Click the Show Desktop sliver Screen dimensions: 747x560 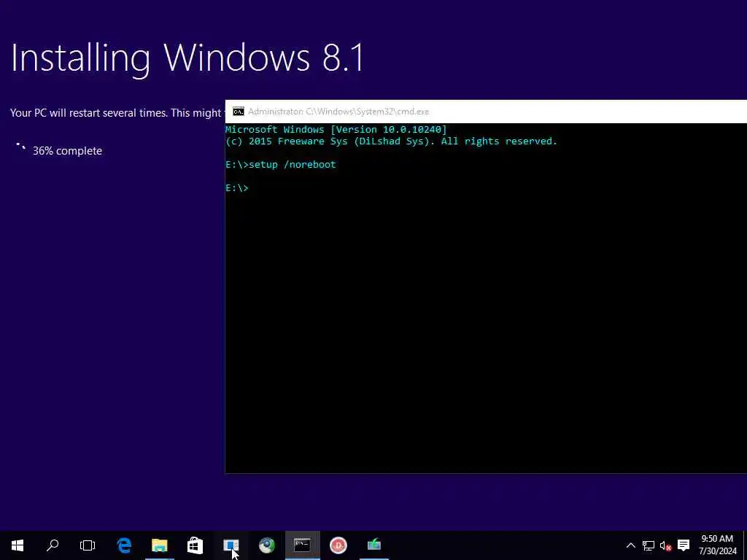coord(745,545)
